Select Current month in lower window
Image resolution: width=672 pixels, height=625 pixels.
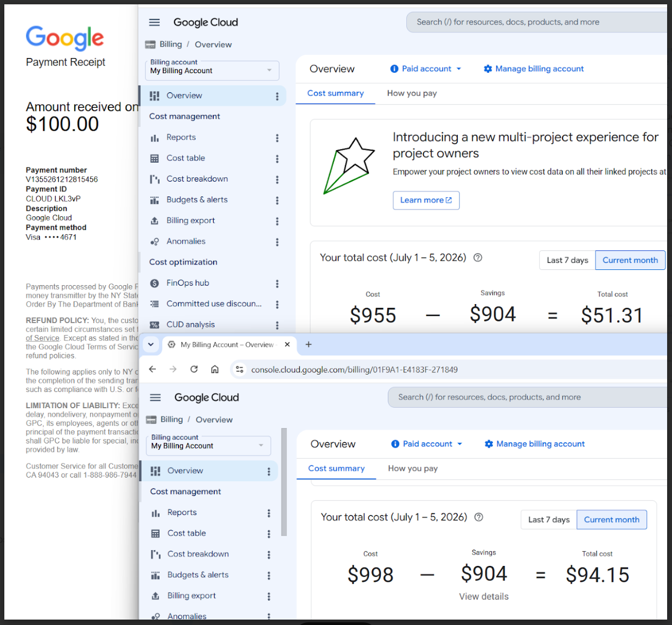click(612, 520)
